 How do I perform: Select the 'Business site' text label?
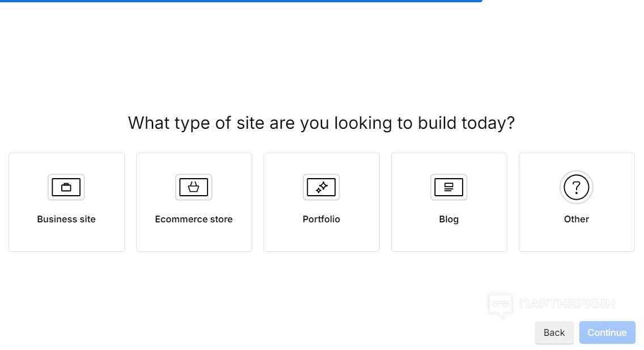(x=66, y=219)
